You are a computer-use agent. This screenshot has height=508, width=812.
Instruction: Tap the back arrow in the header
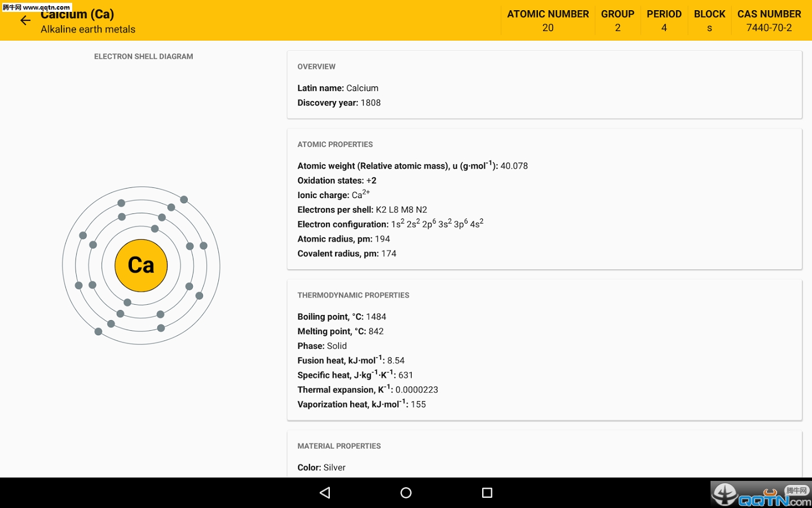tap(25, 21)
